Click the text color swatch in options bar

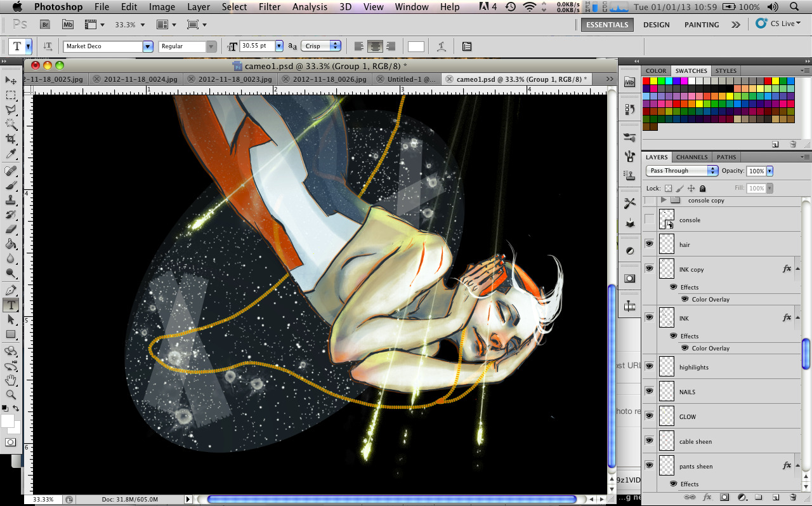tap(416, 46)
